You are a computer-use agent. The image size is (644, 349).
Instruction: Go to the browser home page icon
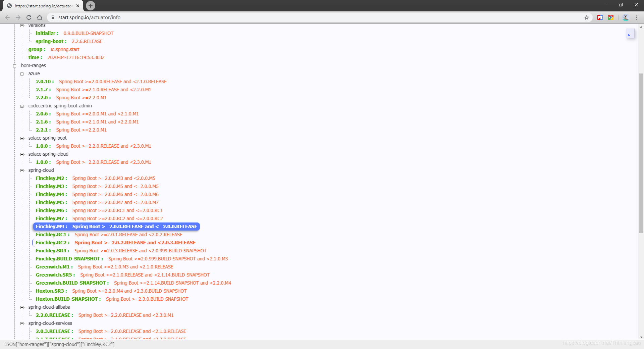pyautogui.click(x=40, y=17)
